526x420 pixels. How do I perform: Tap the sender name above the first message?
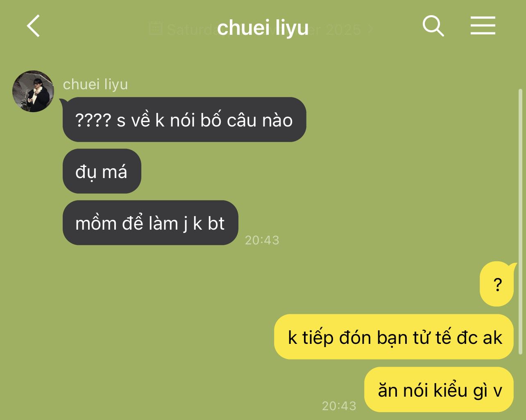tap(95, 84)
